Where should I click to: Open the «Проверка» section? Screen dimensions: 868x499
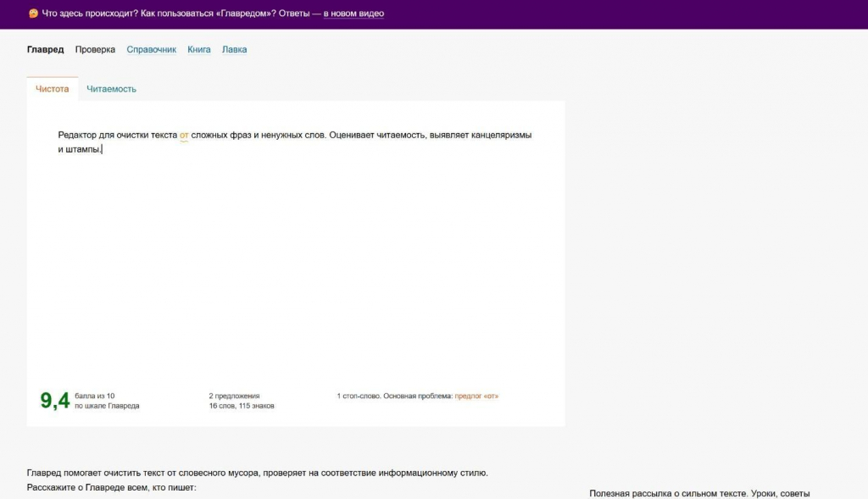coord(97,49)
